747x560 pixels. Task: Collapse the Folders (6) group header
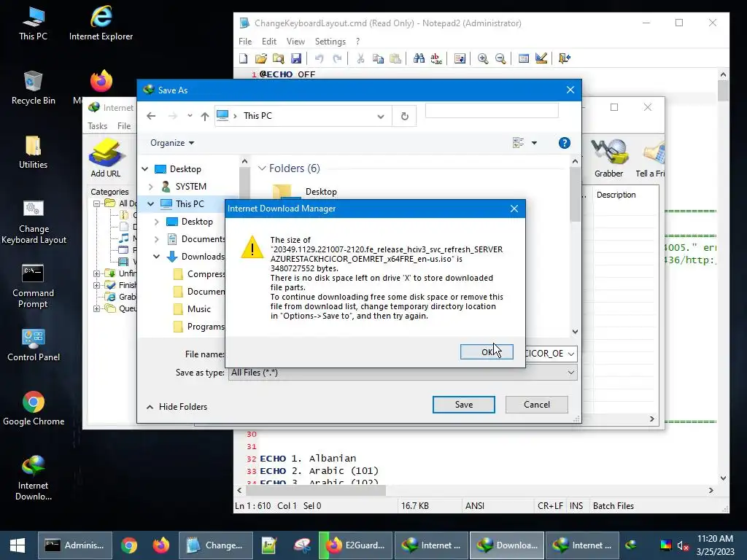pos(262,168)
